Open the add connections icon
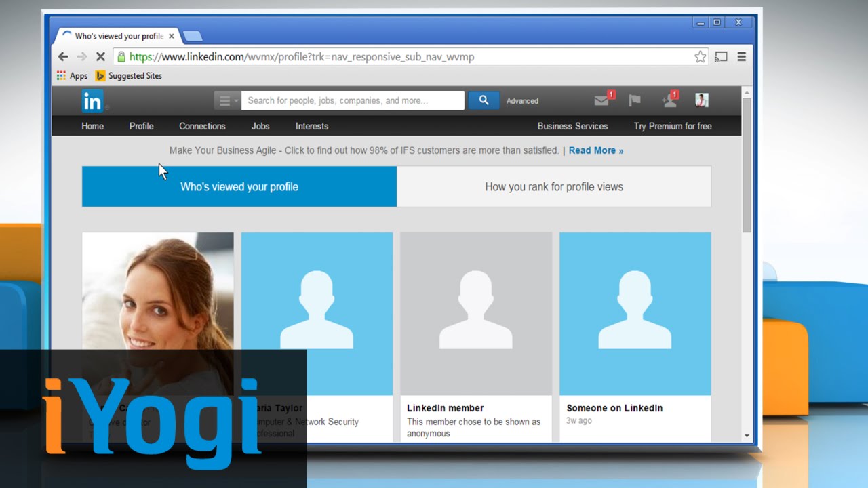The width and height of the screenshot is (868, 488). [669, 100]
